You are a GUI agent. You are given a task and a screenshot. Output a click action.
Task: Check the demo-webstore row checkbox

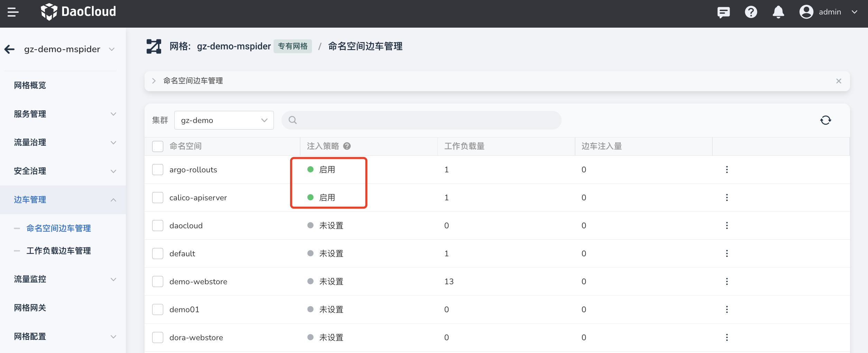click(x=158, y=282)
